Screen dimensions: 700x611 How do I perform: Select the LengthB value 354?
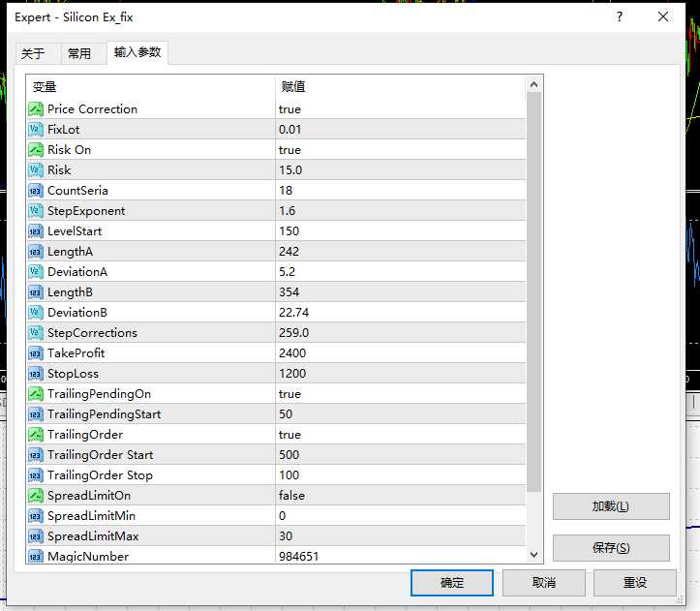tap(289, 292)
